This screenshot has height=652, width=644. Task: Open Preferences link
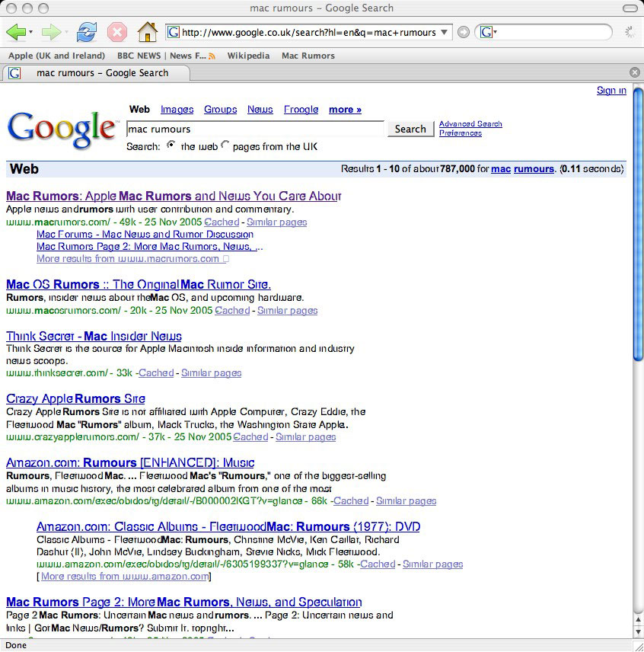point(461,133)
